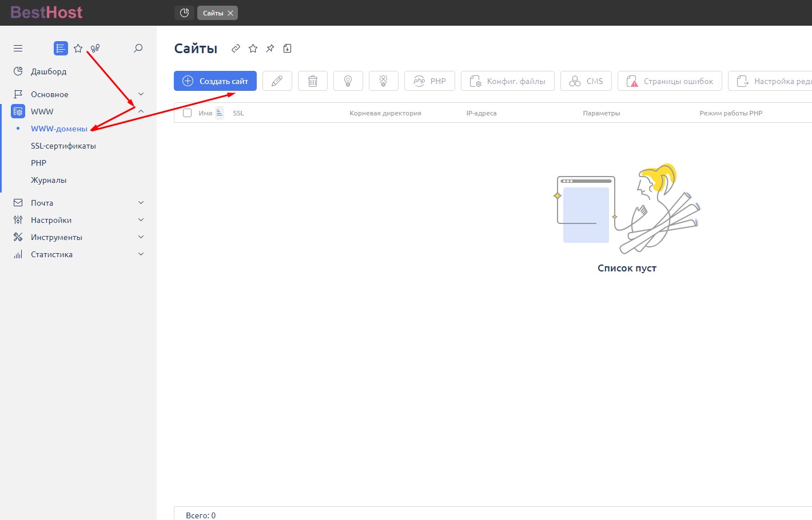Expand the Основное sidebar section
The height and width of the screenshot is (520, 812).
point(141,94)
